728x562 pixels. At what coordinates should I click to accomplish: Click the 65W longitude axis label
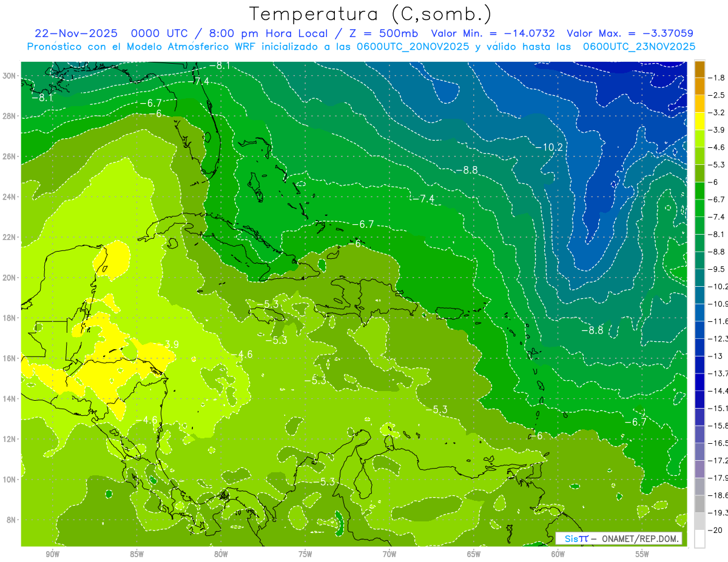coord(474,554)
